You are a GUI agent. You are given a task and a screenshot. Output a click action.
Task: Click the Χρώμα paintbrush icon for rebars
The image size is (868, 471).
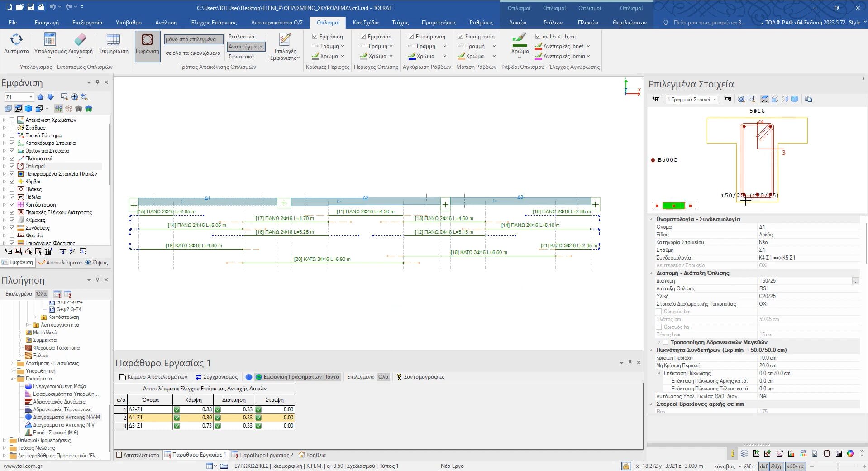click(x=520, y=41)
